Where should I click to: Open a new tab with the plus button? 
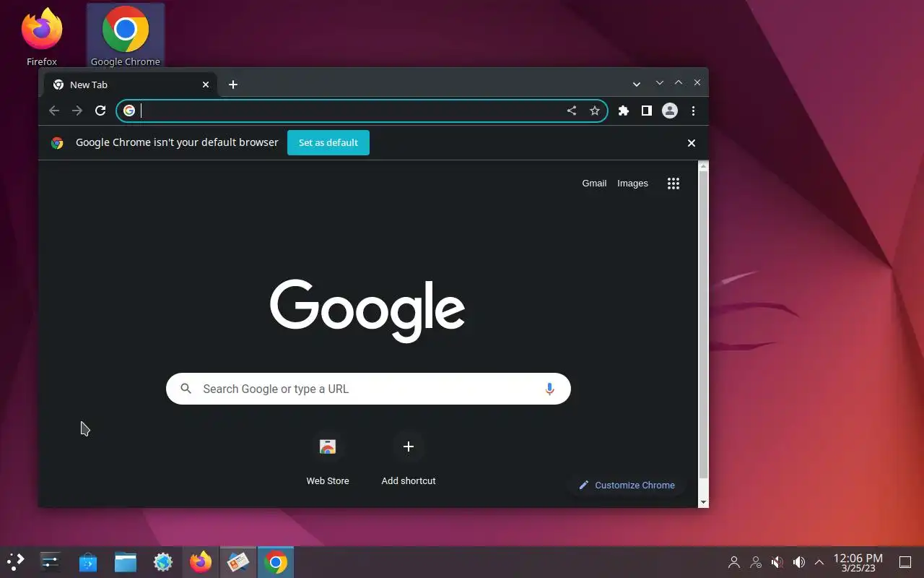[x=233, y=85]
